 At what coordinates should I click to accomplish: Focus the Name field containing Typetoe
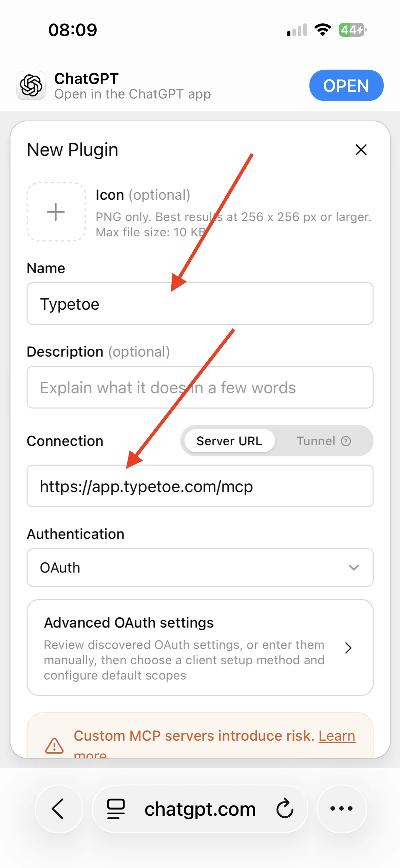click(200, 304)
